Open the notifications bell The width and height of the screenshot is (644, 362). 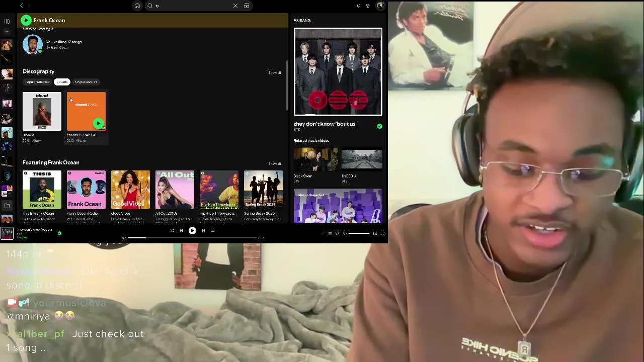tap(358, 6)
